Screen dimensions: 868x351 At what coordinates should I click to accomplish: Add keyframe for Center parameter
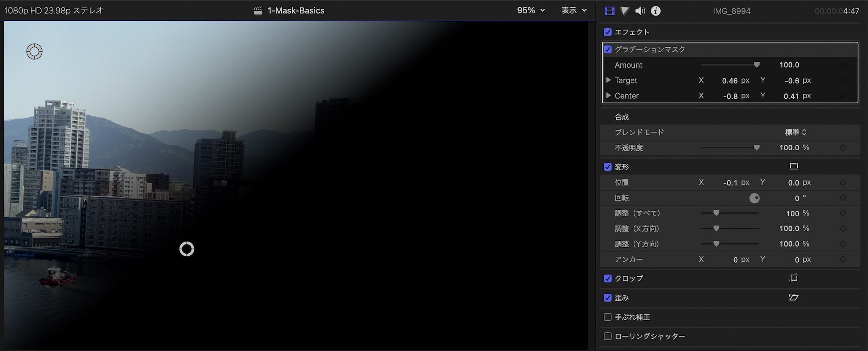pos(843,96)
